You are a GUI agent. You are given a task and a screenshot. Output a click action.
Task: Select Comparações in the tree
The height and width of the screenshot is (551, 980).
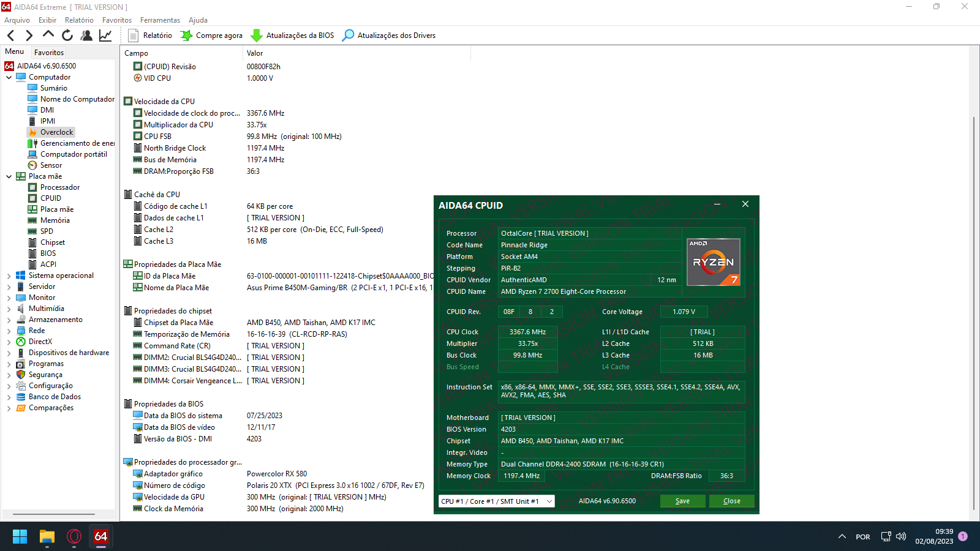click(51, 408)
